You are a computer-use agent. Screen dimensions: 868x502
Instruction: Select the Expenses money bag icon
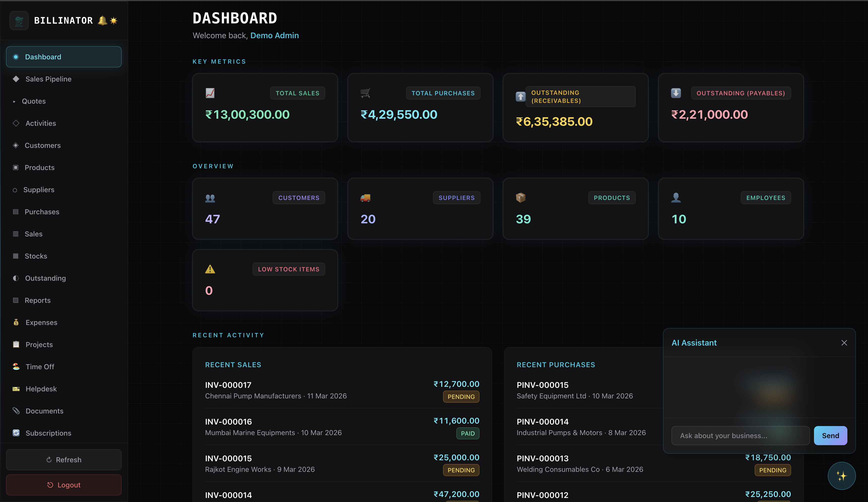pyautogui.click(x=16, y=322)
